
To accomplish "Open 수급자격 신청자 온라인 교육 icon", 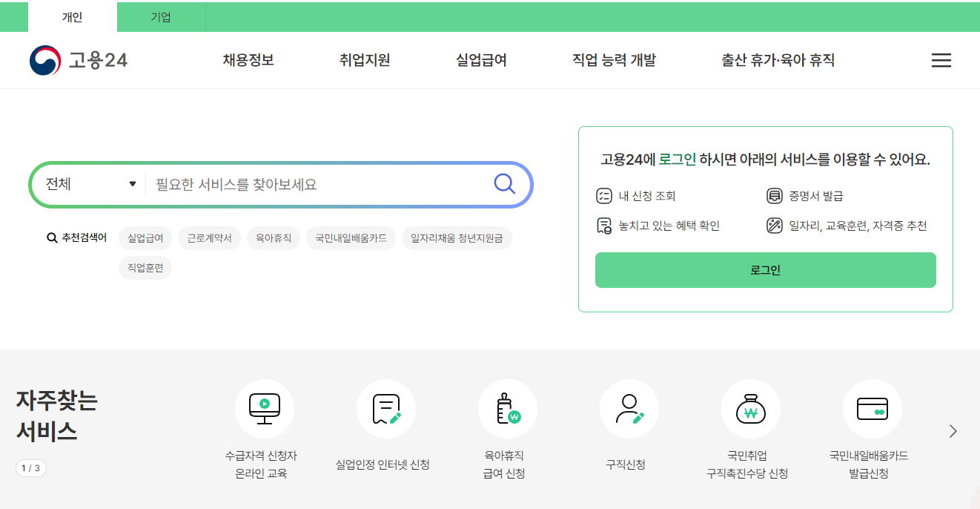I will click(265, 408).
